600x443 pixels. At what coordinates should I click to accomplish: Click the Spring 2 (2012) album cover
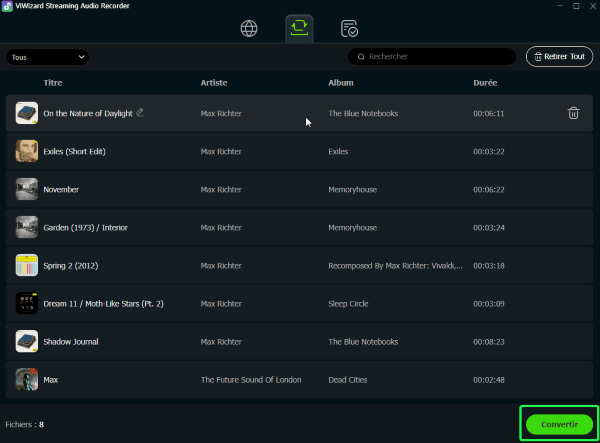point(27,265)
